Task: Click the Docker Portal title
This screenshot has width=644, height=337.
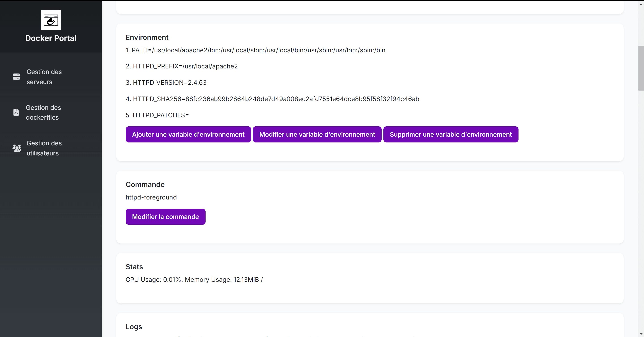Action: click(51, 38)
